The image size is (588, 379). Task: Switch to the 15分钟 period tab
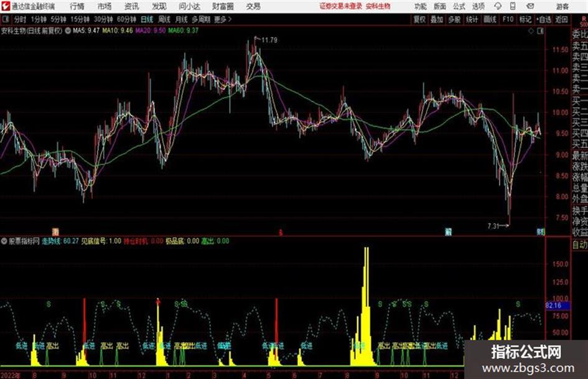coord(80,19)
